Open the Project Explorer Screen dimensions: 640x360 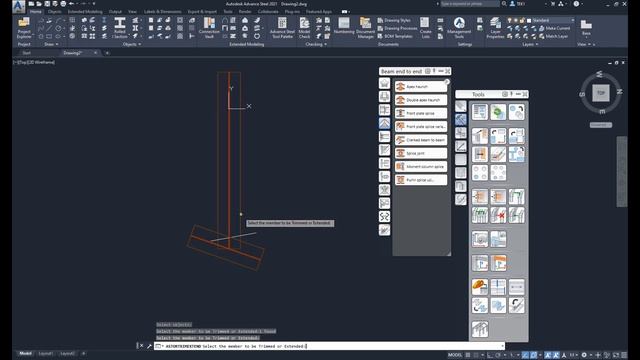point(24,27)
